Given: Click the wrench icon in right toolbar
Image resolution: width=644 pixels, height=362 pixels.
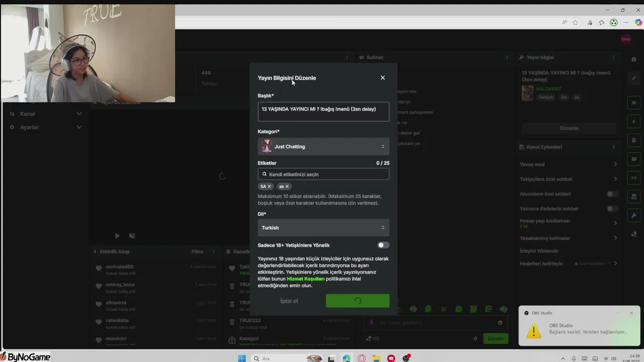Looking at the screenshot, I should point(634,215).
